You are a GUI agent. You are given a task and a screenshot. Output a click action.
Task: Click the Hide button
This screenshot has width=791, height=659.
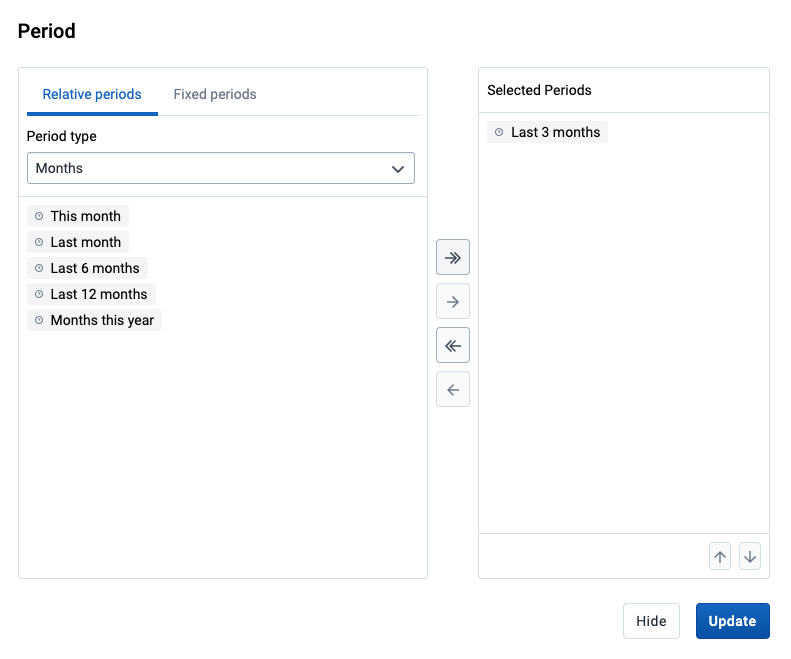(651, 621)
